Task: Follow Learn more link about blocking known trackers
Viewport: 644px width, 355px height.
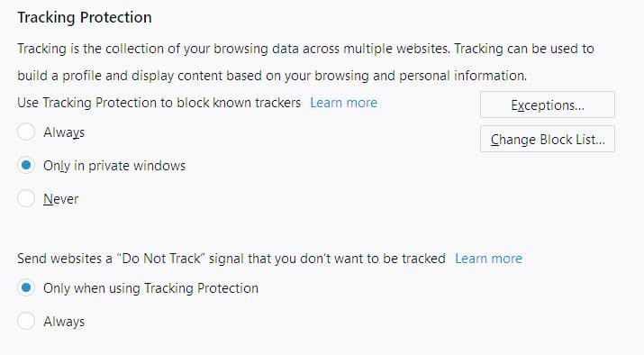Action: point(343,103)
